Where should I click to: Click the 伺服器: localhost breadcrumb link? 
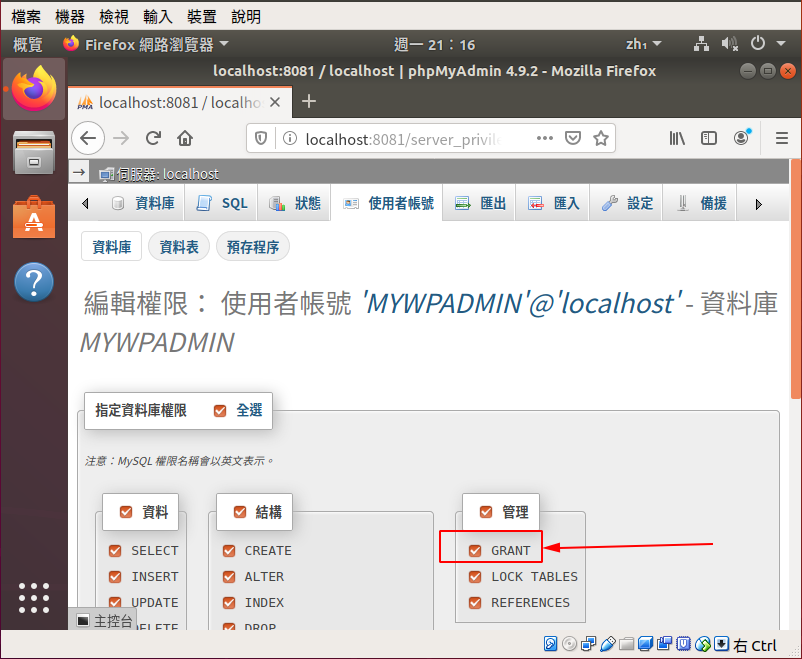coord(167,174)
